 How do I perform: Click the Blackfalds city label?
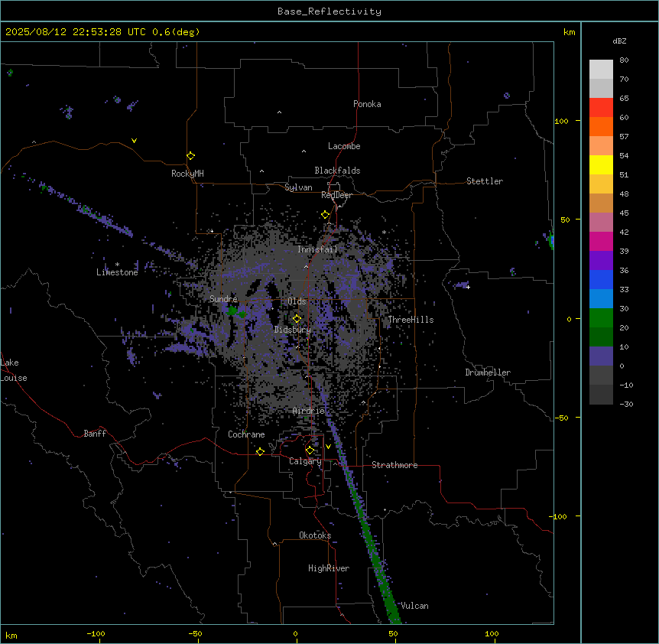[x=337, y=171]
